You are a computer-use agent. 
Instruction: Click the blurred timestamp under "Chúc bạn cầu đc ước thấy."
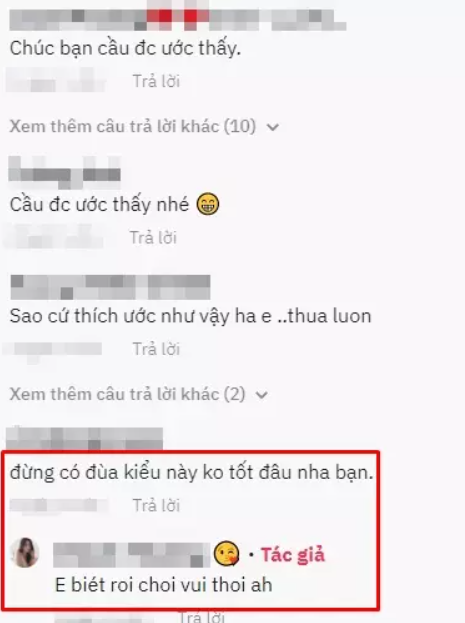tap(56, 81)
